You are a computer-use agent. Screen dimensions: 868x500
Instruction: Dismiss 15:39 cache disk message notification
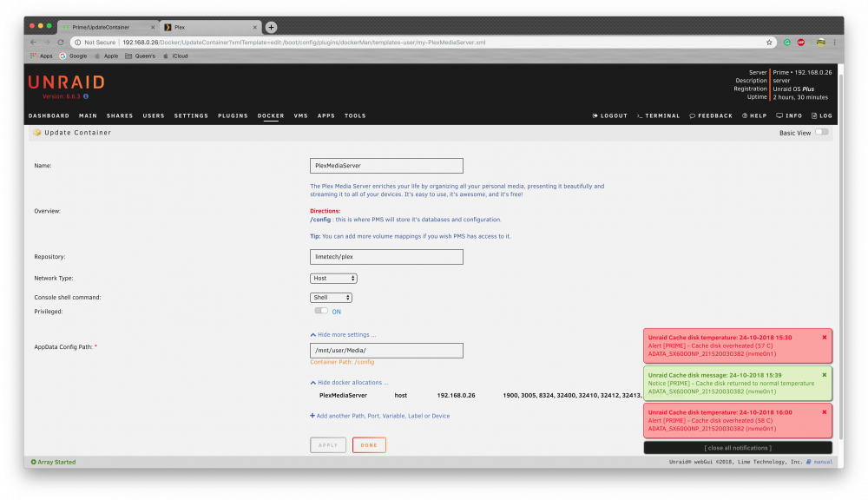825,375
